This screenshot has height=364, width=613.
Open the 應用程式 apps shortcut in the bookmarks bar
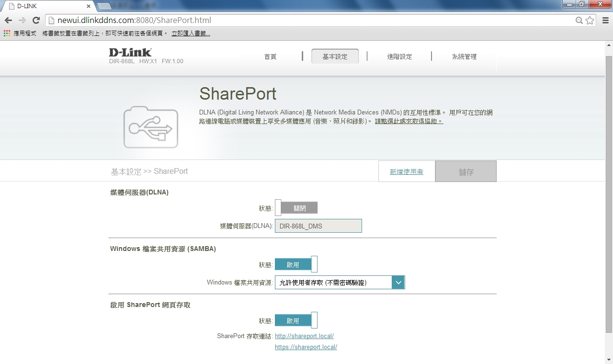[20, 34]
